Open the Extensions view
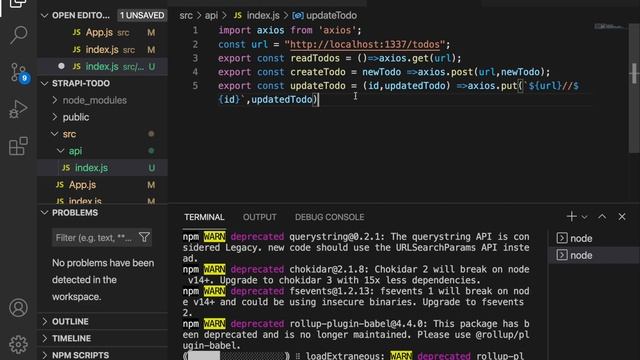Image resolution: width=640 pixels, height=360 pixels. click(x=18, y=146)
